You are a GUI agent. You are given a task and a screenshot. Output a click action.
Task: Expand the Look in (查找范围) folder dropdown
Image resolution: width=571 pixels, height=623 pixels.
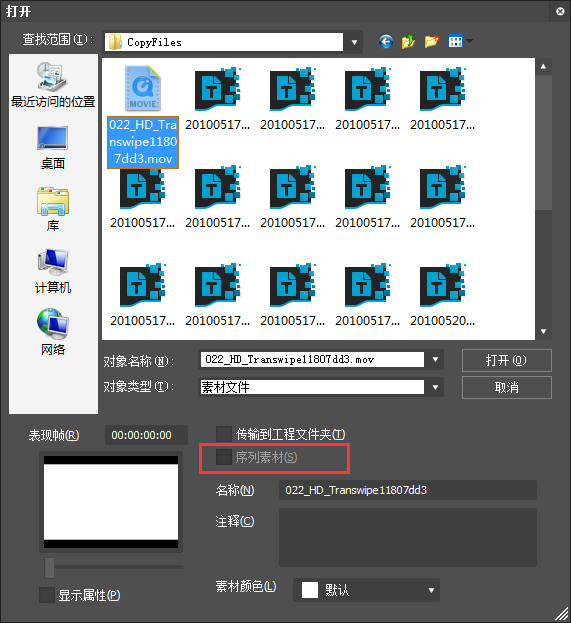[x=354, y=42]
